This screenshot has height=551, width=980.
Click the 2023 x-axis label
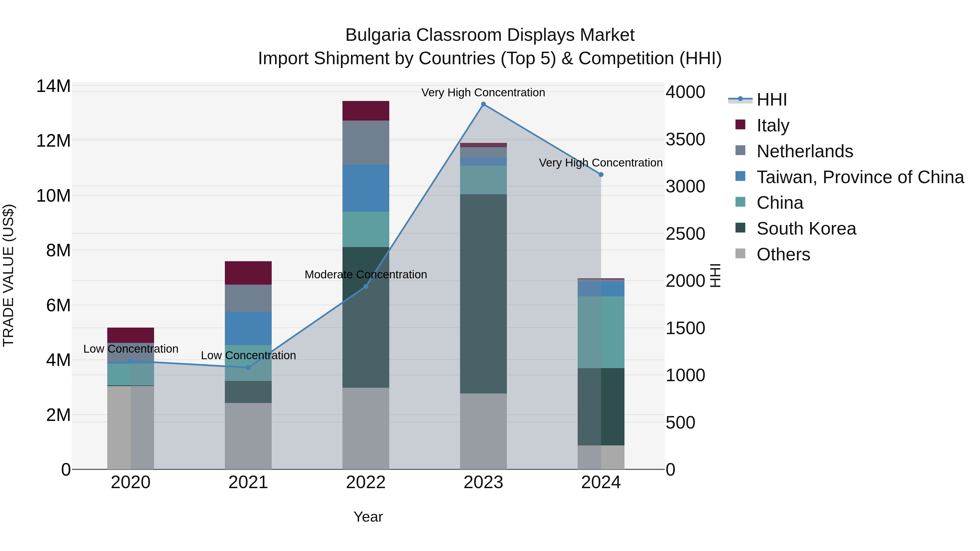(x=483, y=482)
